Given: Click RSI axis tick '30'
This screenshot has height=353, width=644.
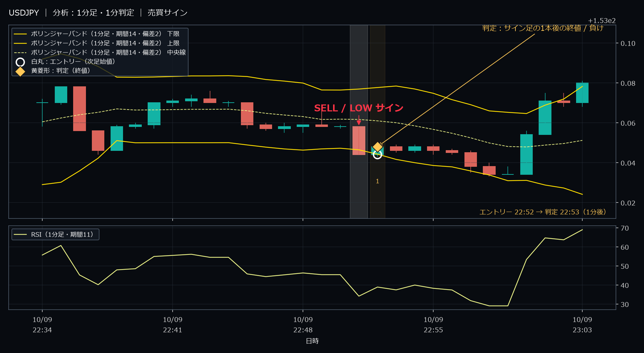Looking at the screenshot, I should point(625,304).
